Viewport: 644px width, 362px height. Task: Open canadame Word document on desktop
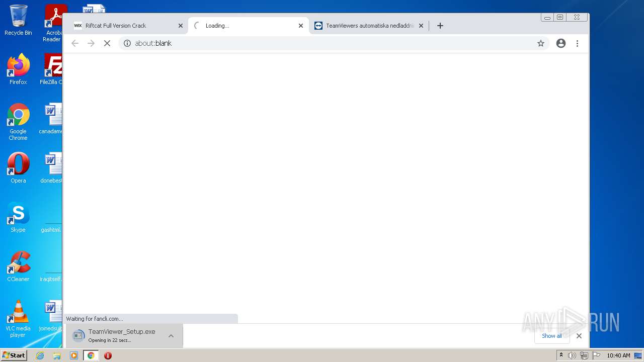[x=51, y=119]
